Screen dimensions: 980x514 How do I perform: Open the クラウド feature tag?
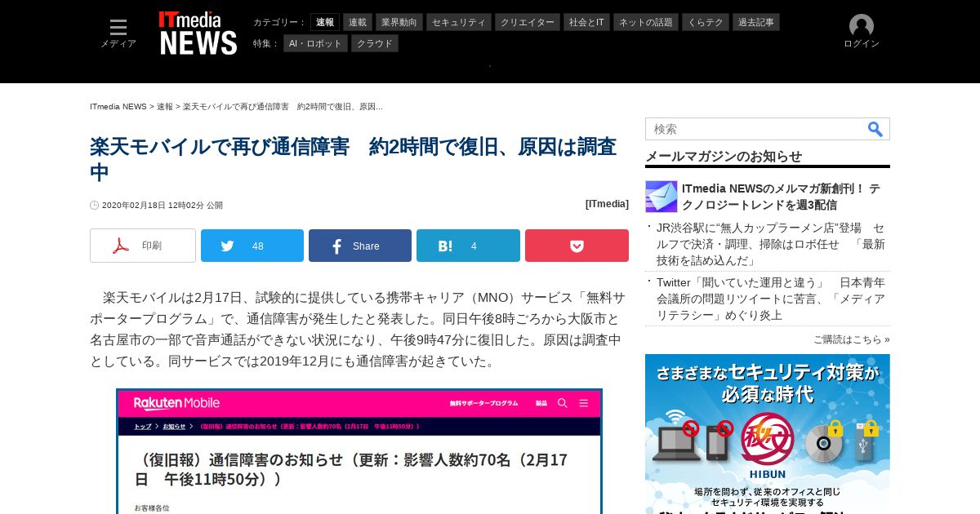[x=375, y=43]
